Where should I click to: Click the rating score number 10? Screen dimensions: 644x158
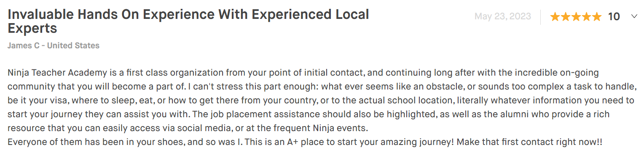tap(614, 17)
